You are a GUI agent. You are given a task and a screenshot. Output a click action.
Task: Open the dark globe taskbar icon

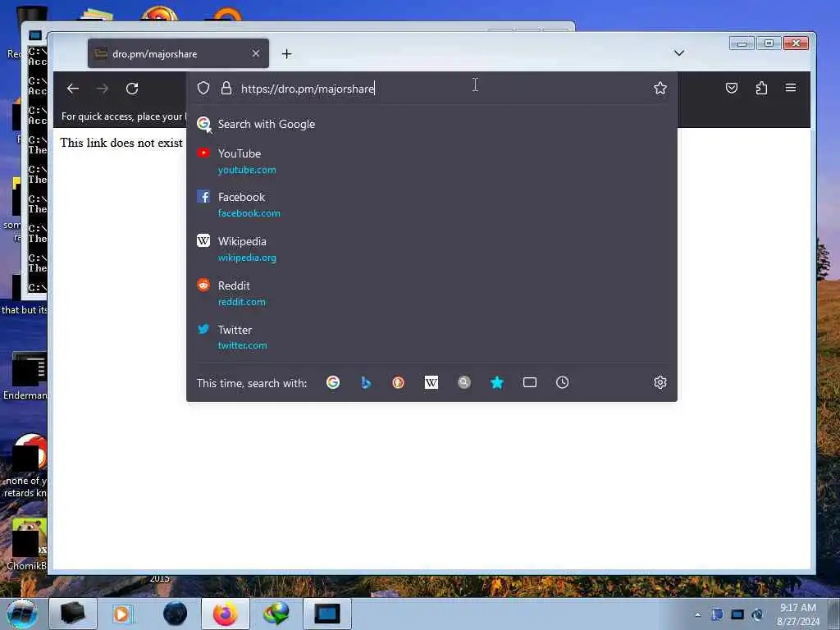tap(176, 614)
